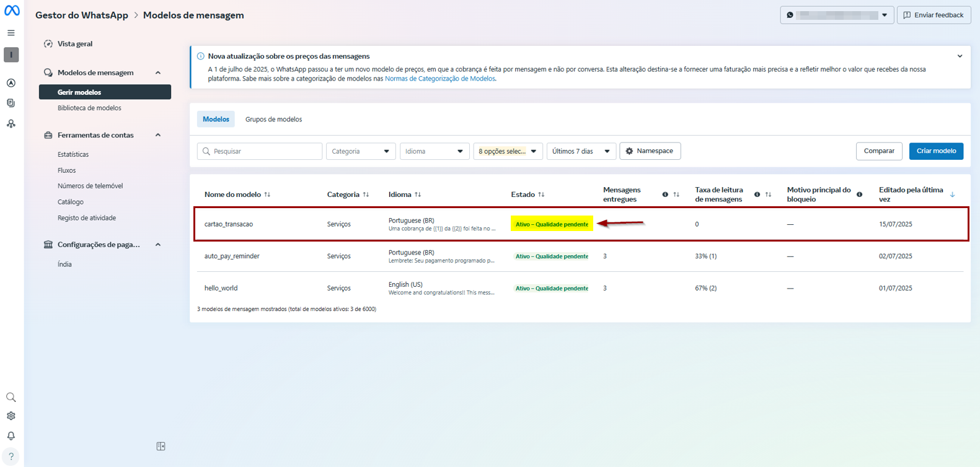Screen dimensions: 980x467
Task: Collapse the Ferramentas de contas section
Action: click(158, 135)
